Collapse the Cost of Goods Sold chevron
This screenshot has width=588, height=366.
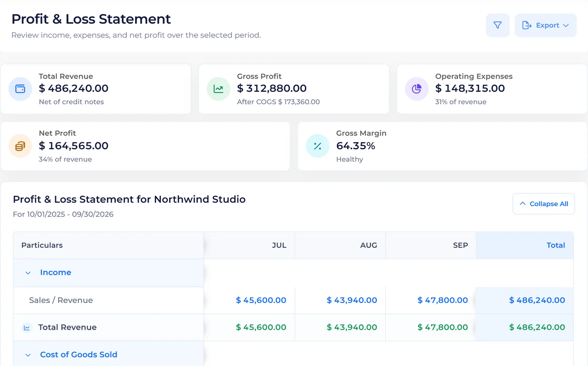click(28, 355)
